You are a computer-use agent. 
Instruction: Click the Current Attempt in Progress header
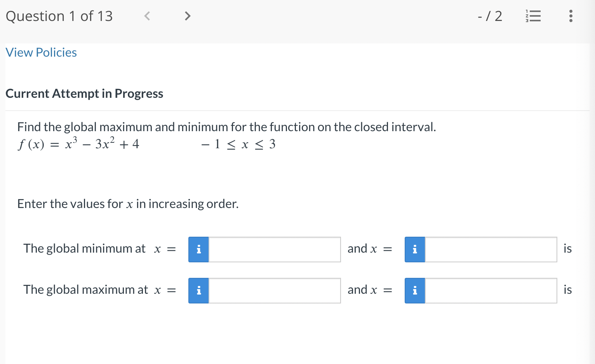click(x=84, y=94)
